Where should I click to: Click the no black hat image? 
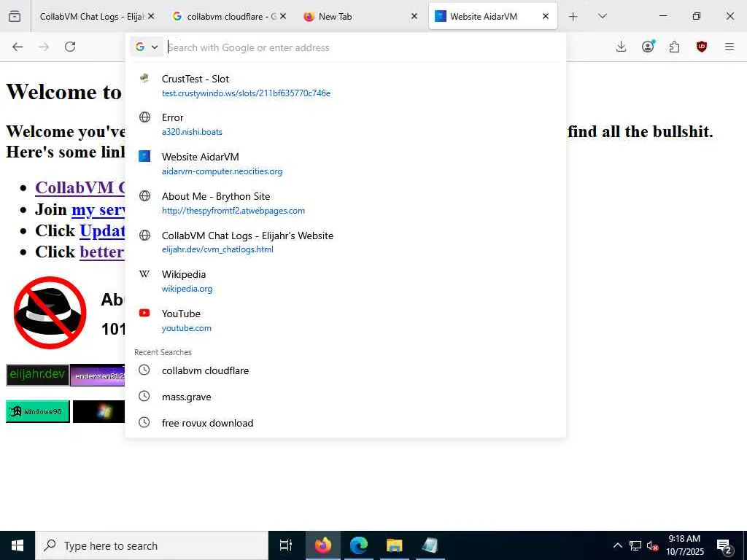tap(50, 312)
